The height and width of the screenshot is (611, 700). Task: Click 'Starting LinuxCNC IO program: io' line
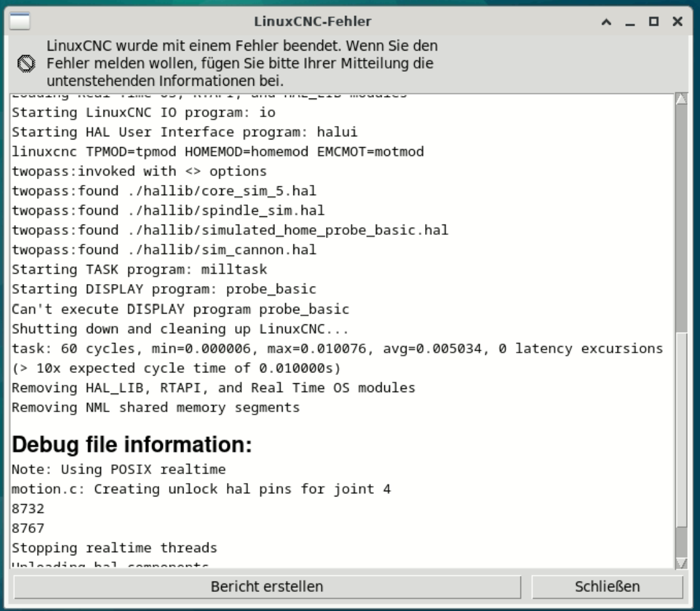pyautogui.click(x=143, y=112)
